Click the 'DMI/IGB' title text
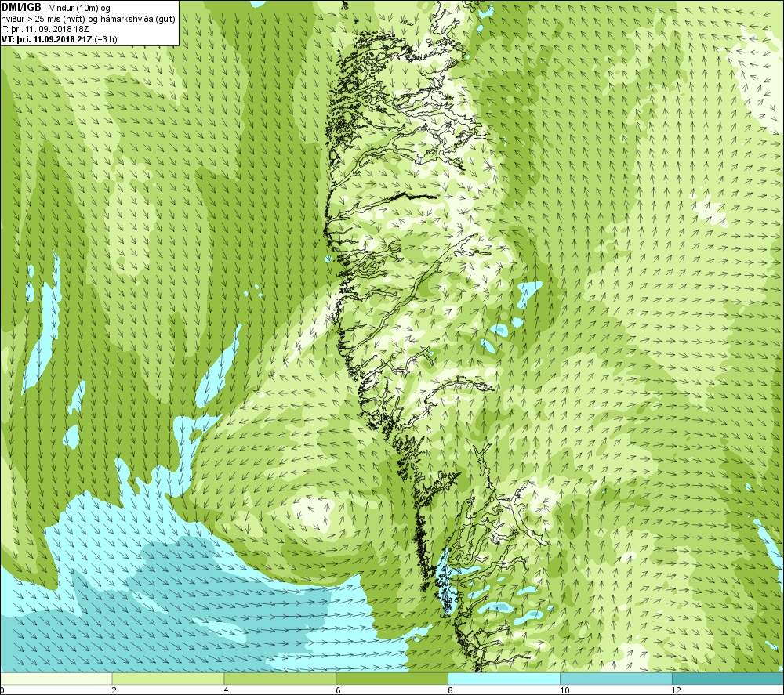This screenshot has height=695, width=784. (21, 8)
